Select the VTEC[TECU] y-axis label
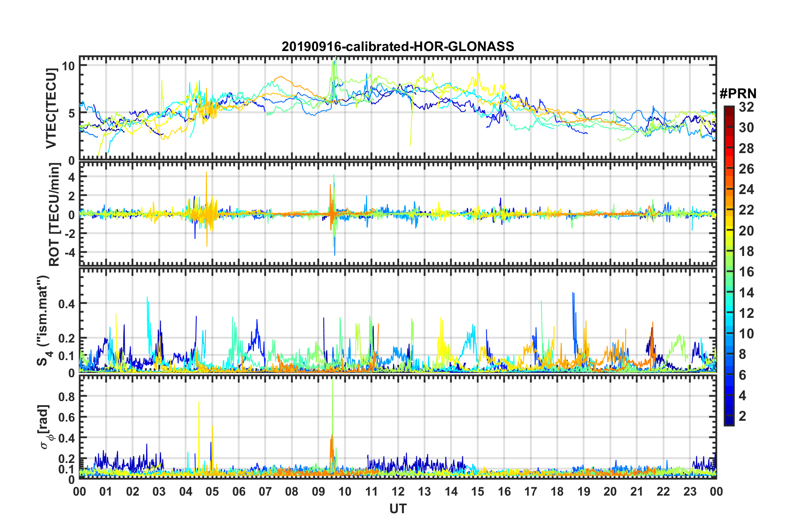Screen dimensions: 796x532 pyautogui.click(x=51, y=108)
